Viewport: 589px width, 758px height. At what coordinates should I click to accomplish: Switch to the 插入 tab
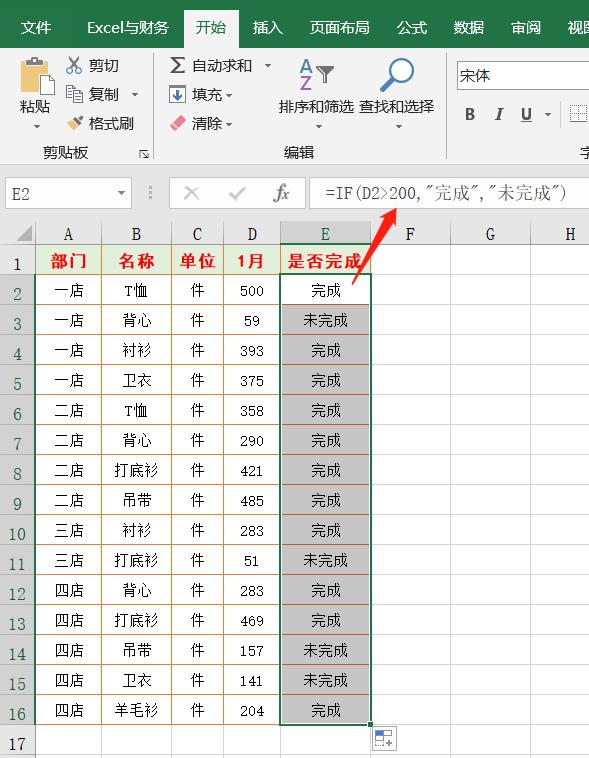(x=267, y=28)
